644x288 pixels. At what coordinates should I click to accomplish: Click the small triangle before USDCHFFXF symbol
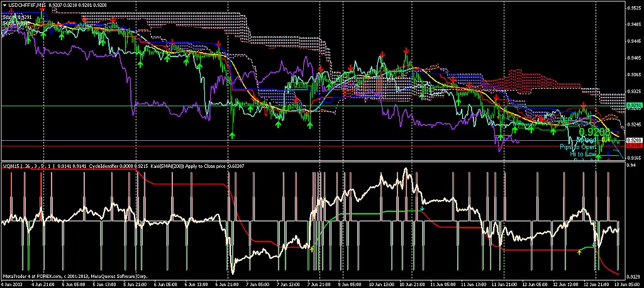click(x=4, y=4)
